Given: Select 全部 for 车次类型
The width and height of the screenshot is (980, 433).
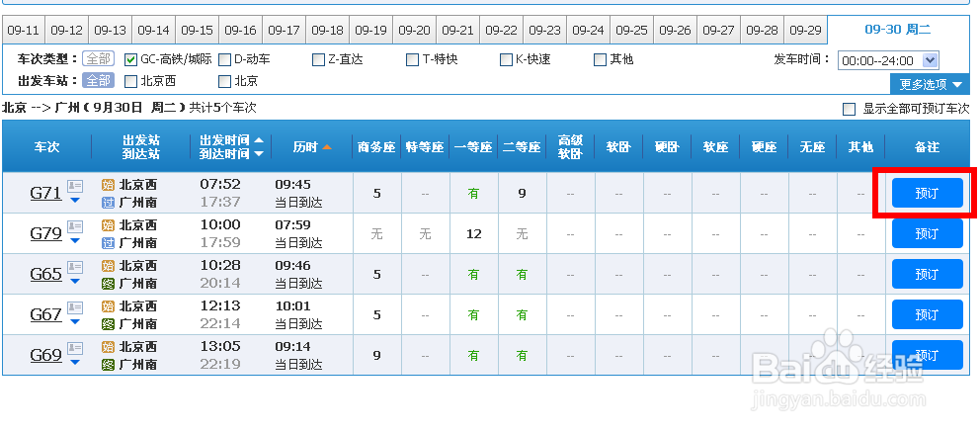Looking at the screenshot, I should click(98, 59).
